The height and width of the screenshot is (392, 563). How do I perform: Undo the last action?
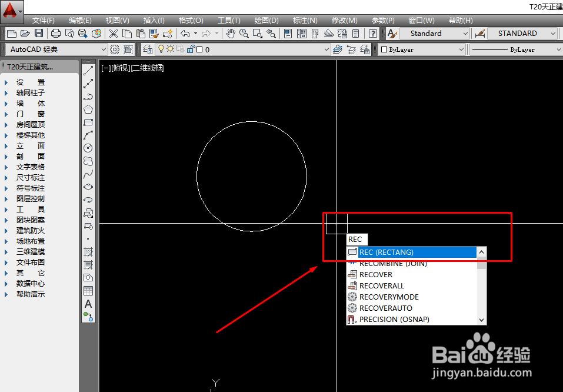[x=185, y=34]
